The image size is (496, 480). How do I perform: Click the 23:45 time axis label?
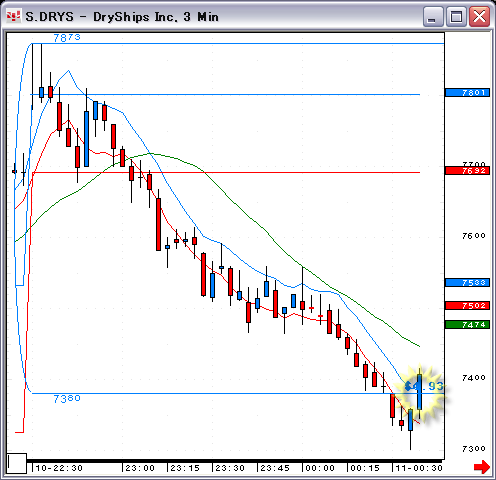click(x=275, y=468)
